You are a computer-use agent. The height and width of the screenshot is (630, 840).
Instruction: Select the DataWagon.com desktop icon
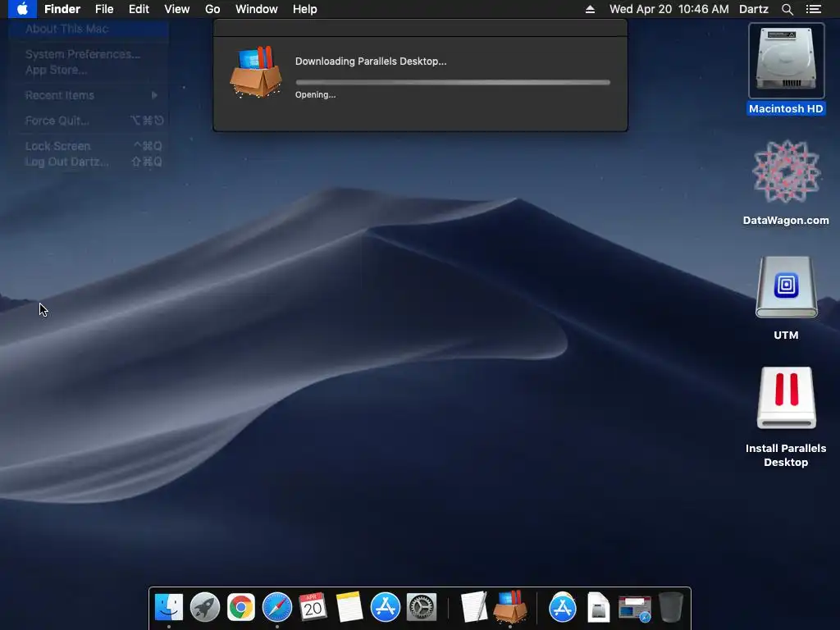[x=786, y=172]
